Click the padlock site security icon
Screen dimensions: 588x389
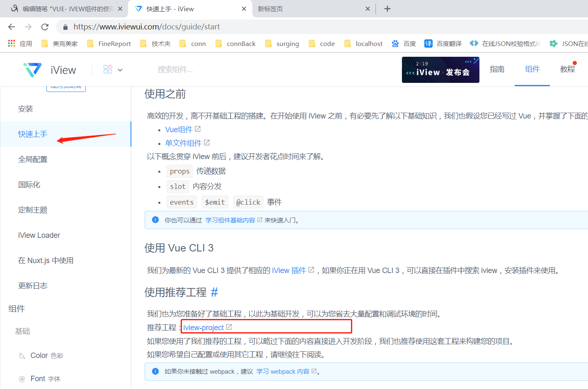[x=65, y=27]
